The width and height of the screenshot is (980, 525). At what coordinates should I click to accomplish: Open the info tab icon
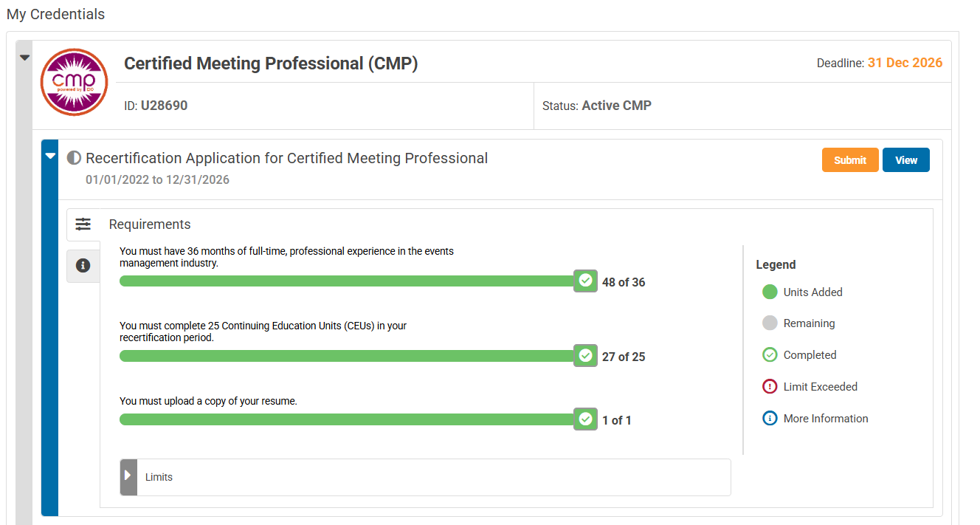pyautogui.click(x=83, y=265)
